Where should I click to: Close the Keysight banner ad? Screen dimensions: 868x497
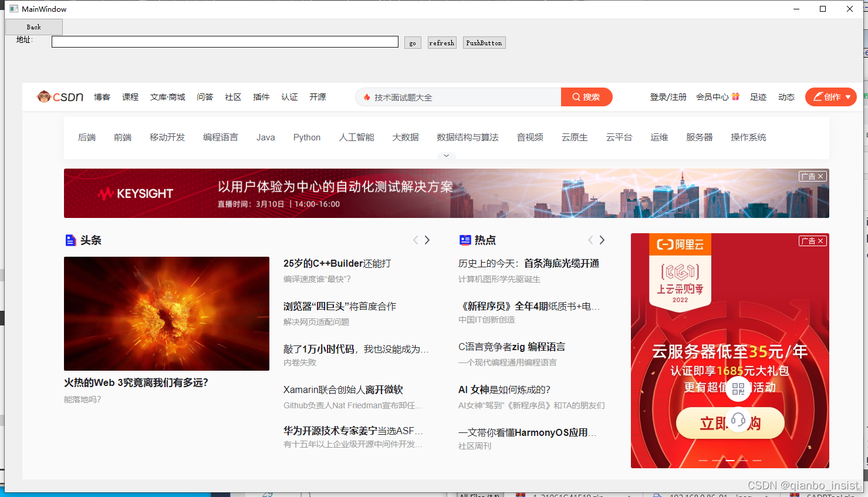[x=819, y=176]
